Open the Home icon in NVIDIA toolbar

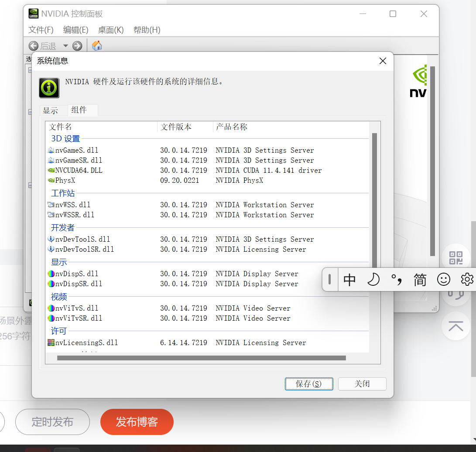[x=97, y=45]
